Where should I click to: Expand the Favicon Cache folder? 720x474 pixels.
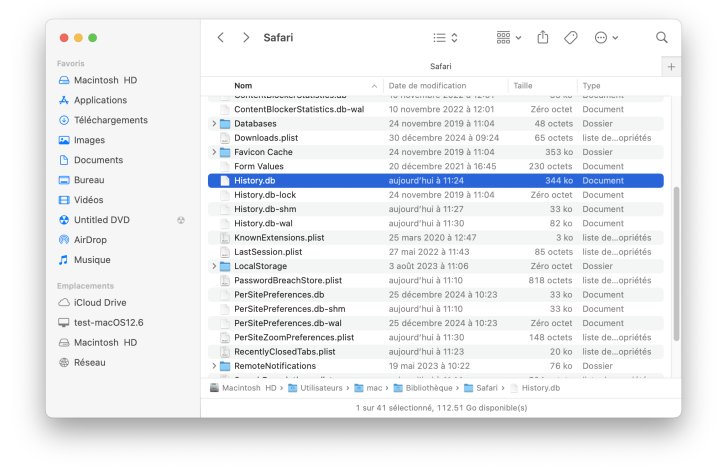[x=214, y=152]
